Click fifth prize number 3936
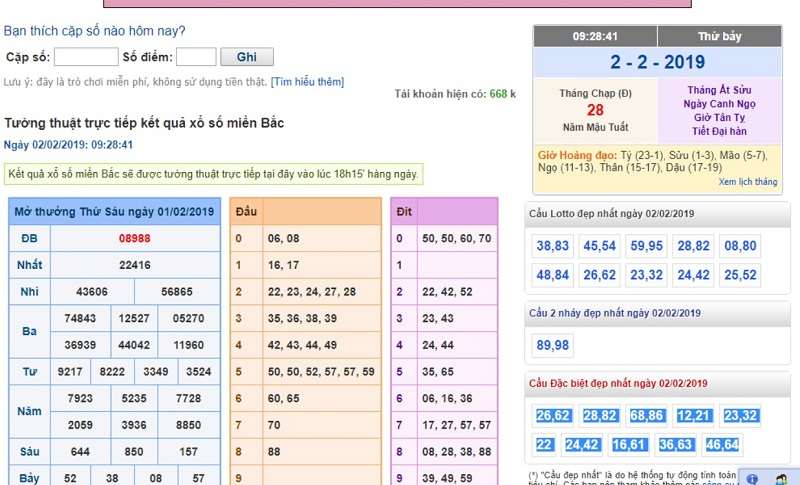This screenshot has width=800, height=485. (x=134, y=425)
